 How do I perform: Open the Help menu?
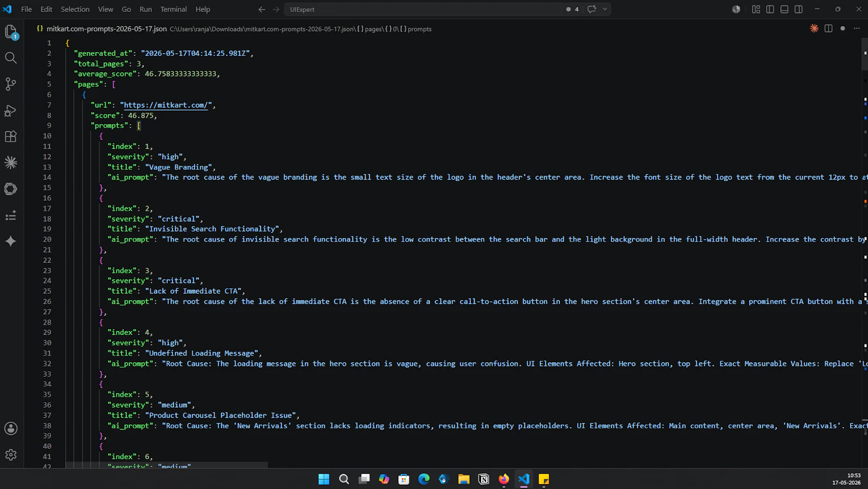click(203, 9)
